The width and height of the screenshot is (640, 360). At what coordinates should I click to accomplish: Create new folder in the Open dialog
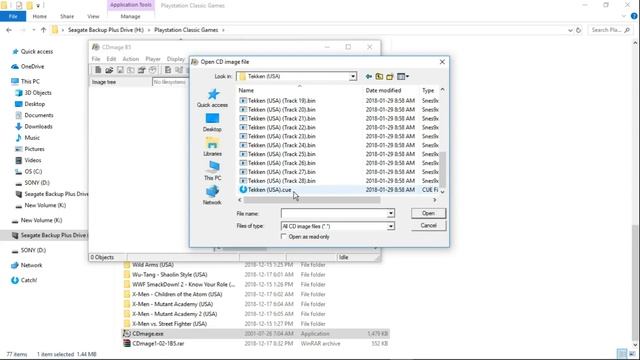point(390,76)
